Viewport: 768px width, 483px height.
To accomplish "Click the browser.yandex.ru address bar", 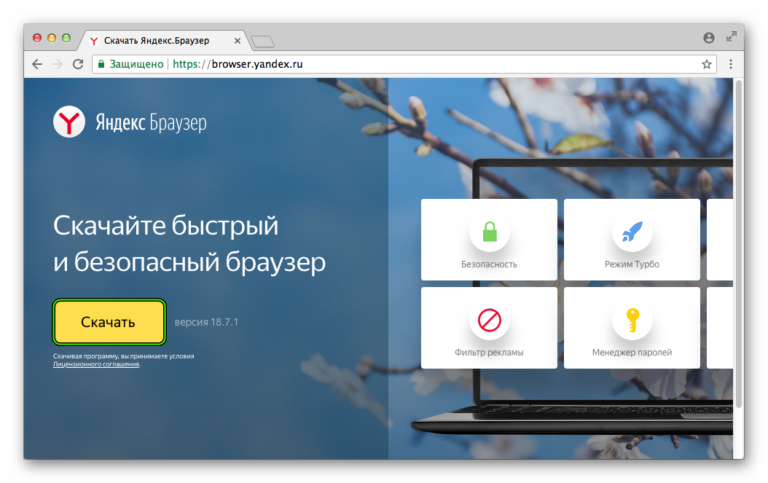I will pyautogui.click(x=404, y=64).
